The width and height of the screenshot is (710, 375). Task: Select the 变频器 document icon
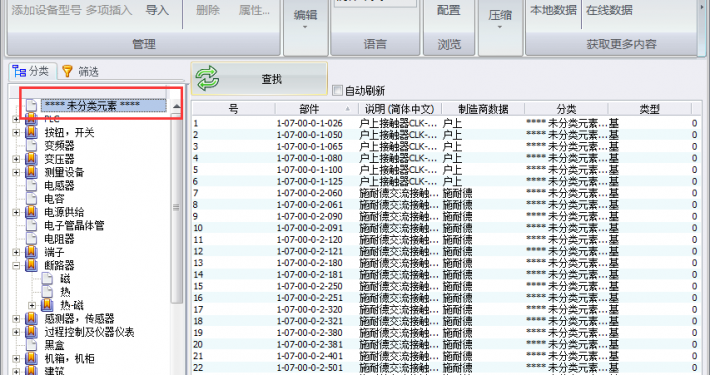31,145
